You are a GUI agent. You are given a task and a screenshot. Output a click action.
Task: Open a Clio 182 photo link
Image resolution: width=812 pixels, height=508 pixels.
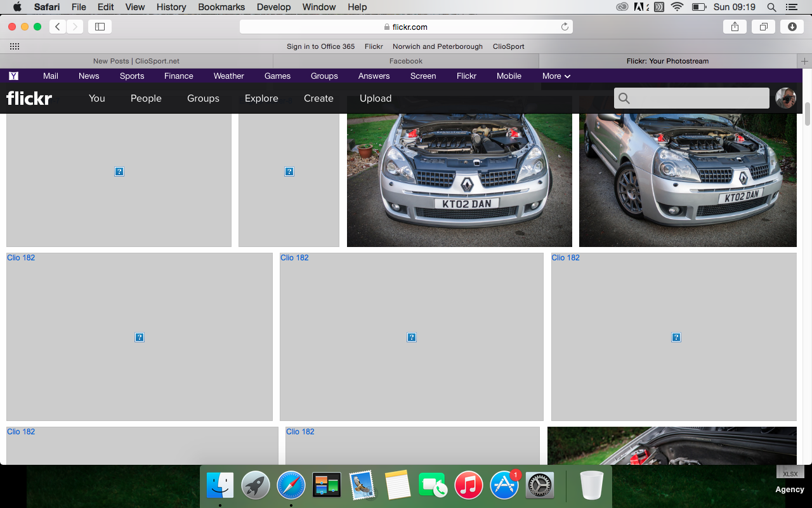coord(21,257)
